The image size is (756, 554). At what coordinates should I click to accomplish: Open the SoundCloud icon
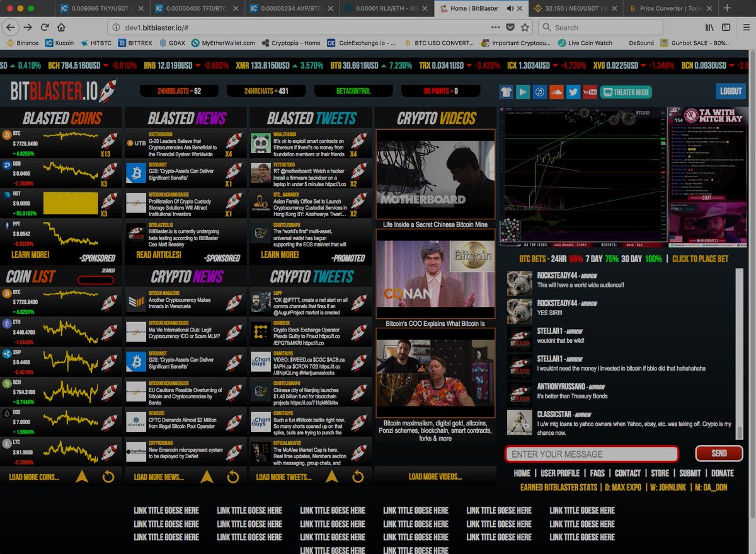coord(556,92)
